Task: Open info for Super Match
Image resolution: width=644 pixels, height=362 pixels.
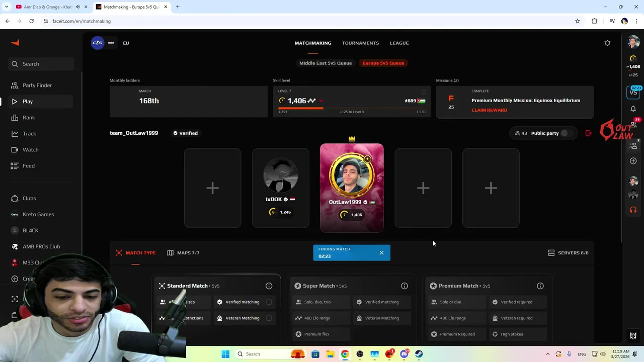Action: [x=404, y=286]
